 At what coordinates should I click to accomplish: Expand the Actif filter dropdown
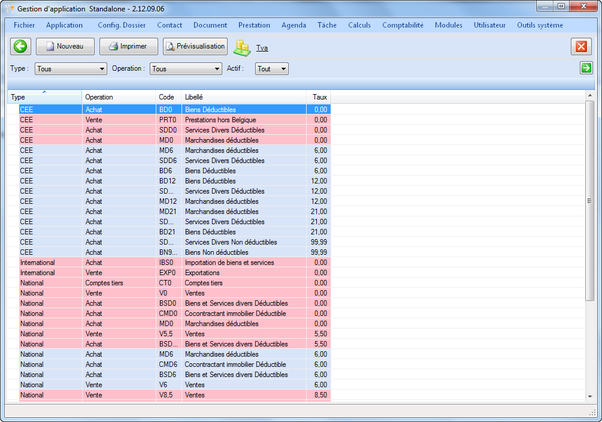(283, 69)
